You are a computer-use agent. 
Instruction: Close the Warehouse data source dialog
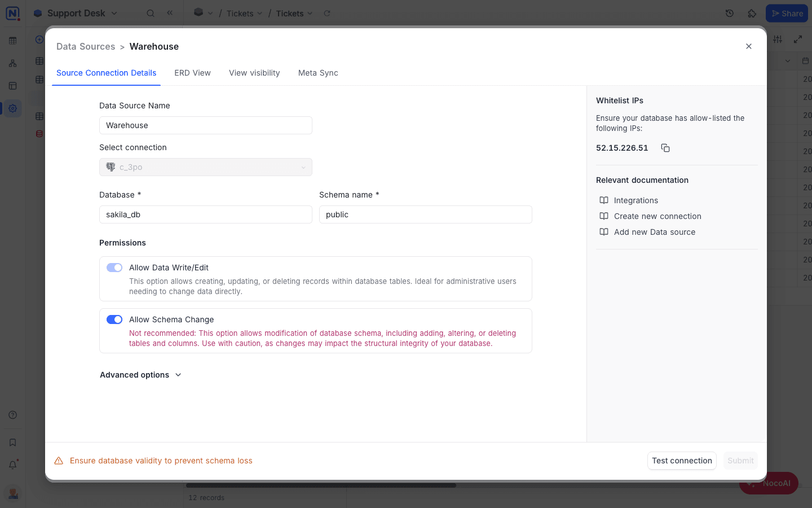point(749,46)
